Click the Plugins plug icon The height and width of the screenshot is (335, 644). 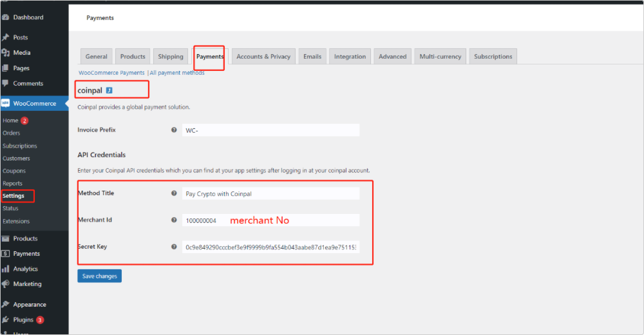pyautogui.click(x=5, y=320)
